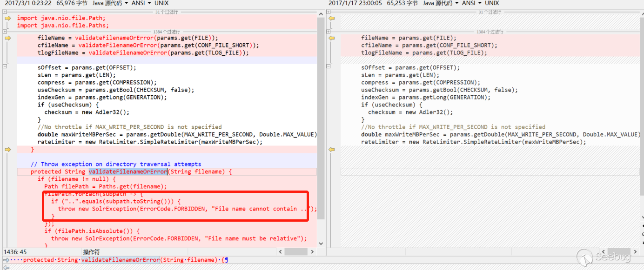
Task: Click left pane checksum = new Adler32() line
Action: (x=87, y=112)
